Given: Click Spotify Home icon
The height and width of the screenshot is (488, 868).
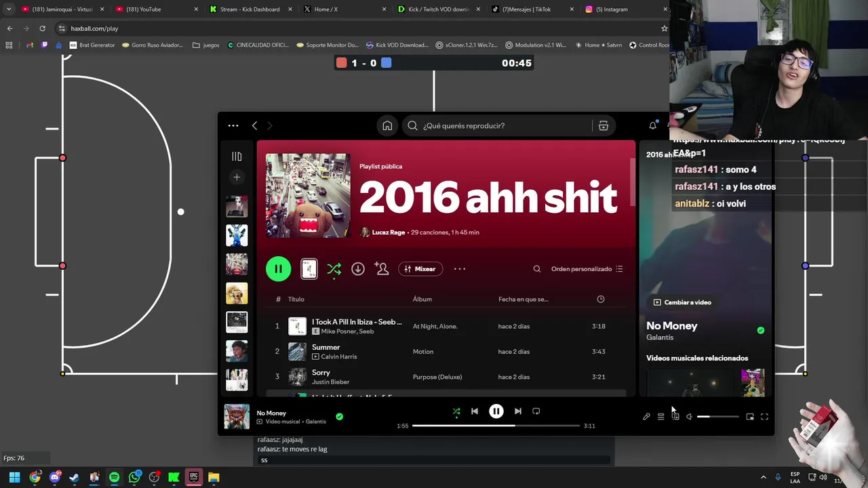Looking at the screenshot, I should 387,125.
